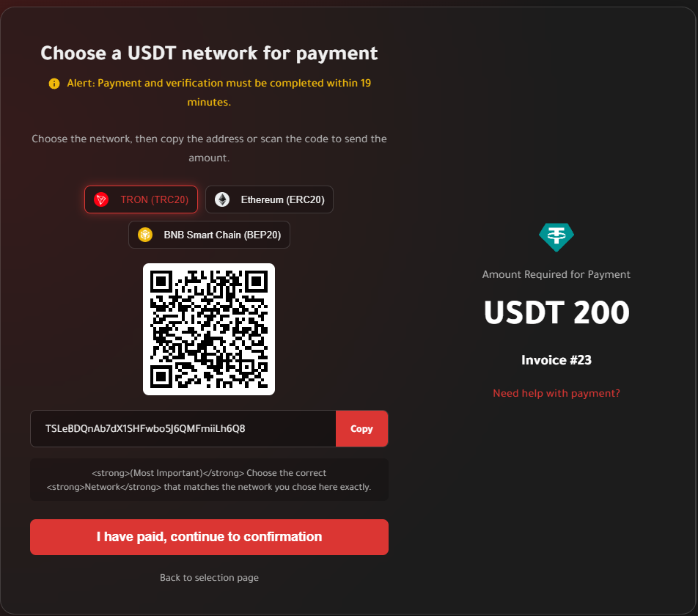This screenshot has height=616, width=698.
Task: Click the green Tether logo icon
Action: click(x=556, y=237)
